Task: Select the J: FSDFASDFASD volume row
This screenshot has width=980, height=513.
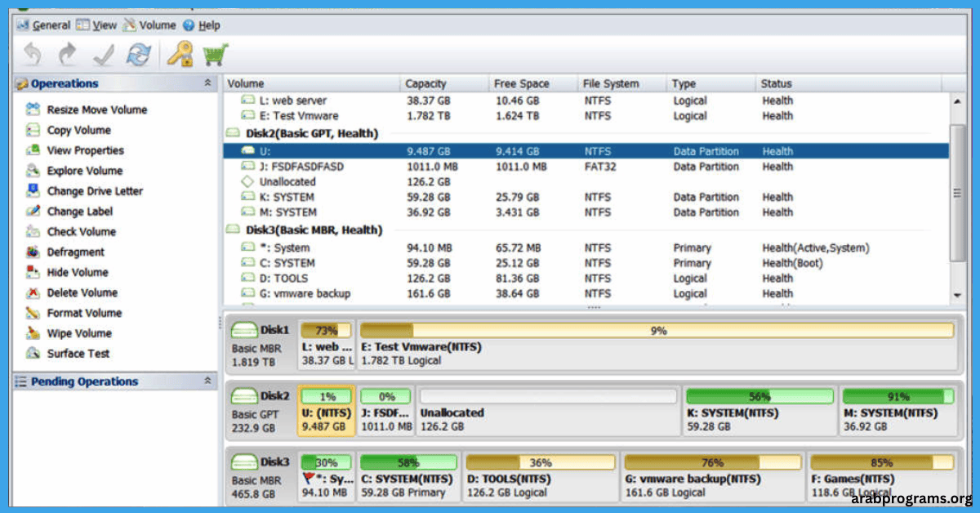Action: tap(586, 167)
